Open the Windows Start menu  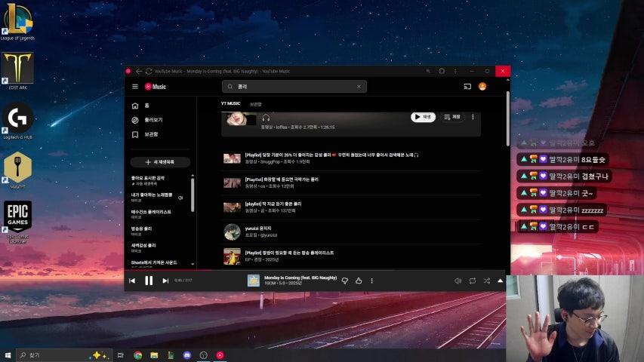coord(8,355)
